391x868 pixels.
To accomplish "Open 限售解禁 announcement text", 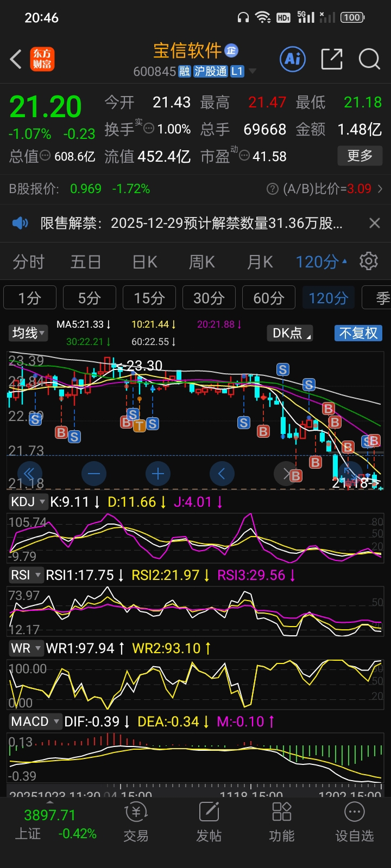I will click(x=192, y=223).
